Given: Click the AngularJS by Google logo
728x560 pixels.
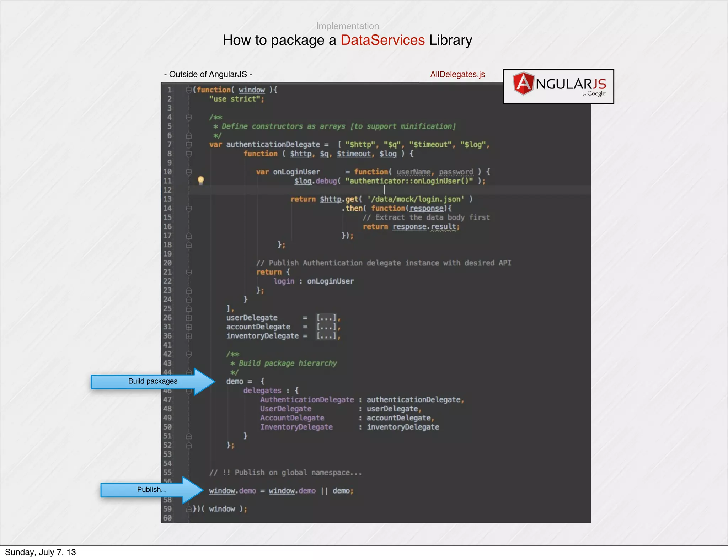Looking at the screenshot, I should pos(558,86).
